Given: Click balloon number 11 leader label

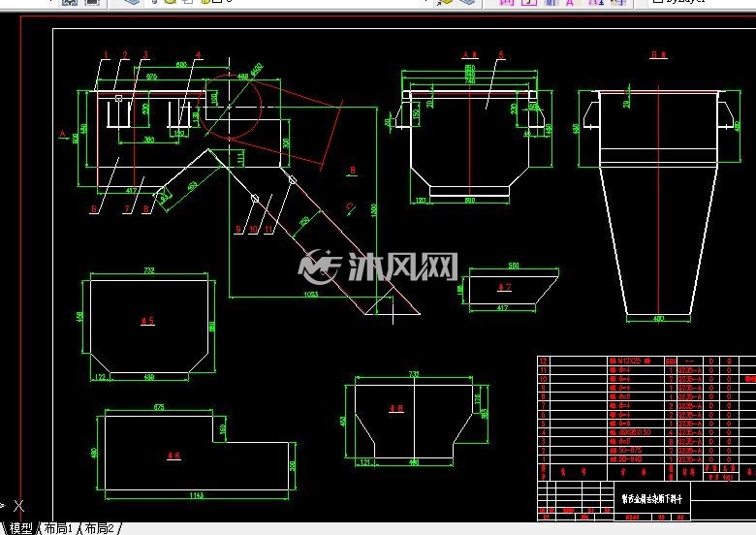Looking at the screenshot, I should click(269, 230).
